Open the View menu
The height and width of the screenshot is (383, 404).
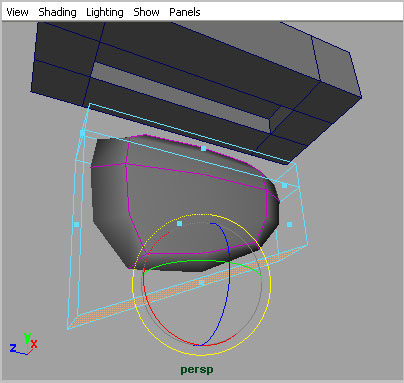[x=17, y=12]
